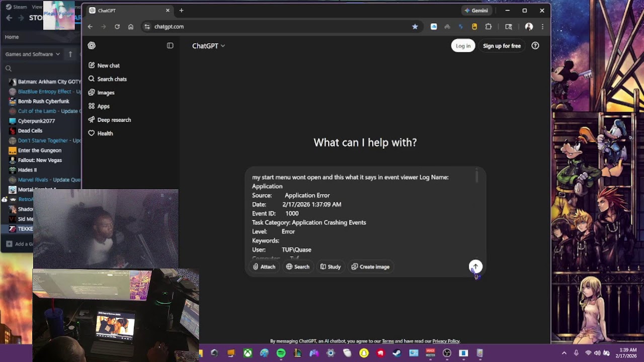Go to the Chrome home page
The image size is (644, 362).
tap(131, 27)
